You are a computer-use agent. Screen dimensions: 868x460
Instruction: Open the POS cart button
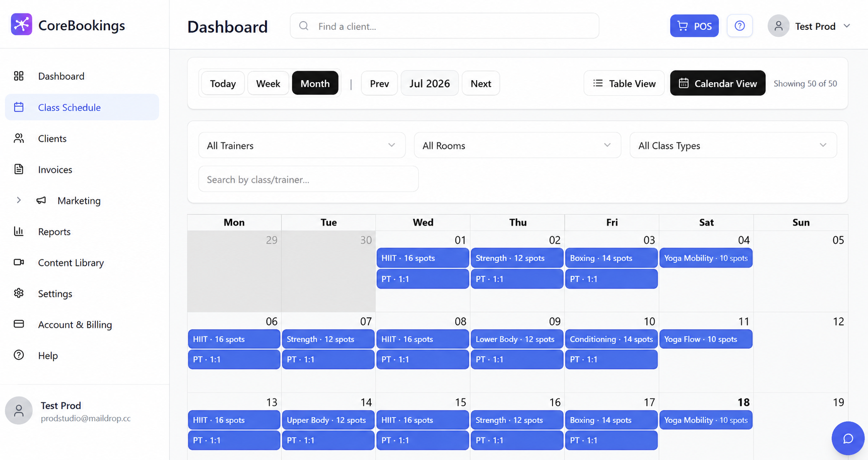click(694, 26)
